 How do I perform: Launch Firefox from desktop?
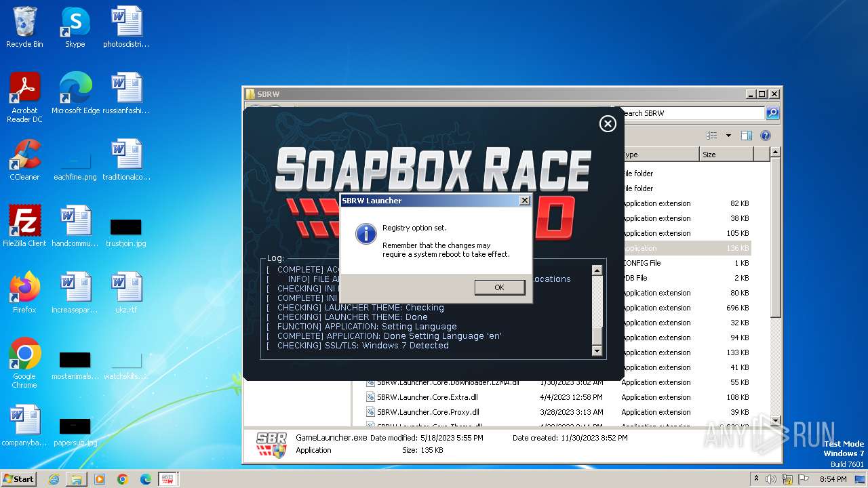tap(24, 293)
